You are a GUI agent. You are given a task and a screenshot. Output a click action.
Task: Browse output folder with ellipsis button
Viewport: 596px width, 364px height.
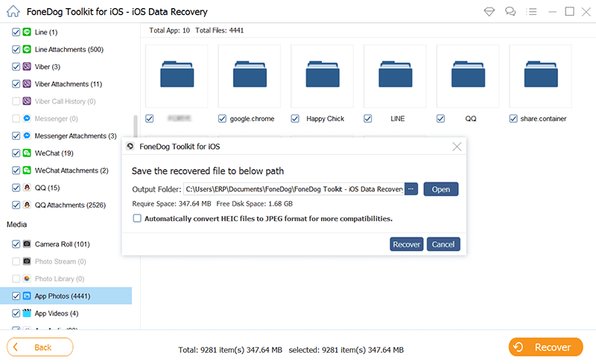[411, 189]
